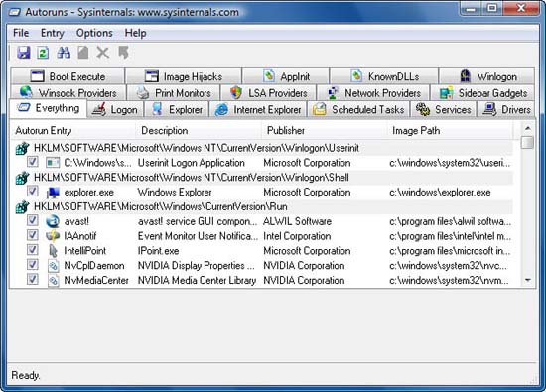Click the list scrollbar up arrow

pos(528,129)
